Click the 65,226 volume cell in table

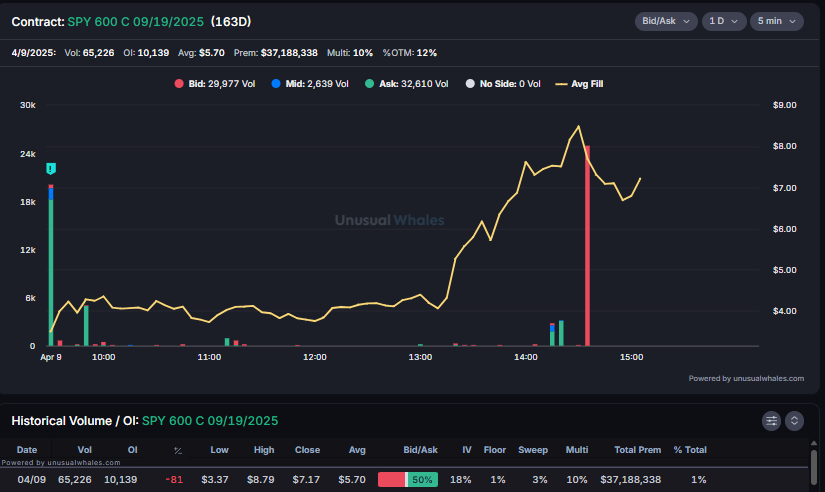75,479
